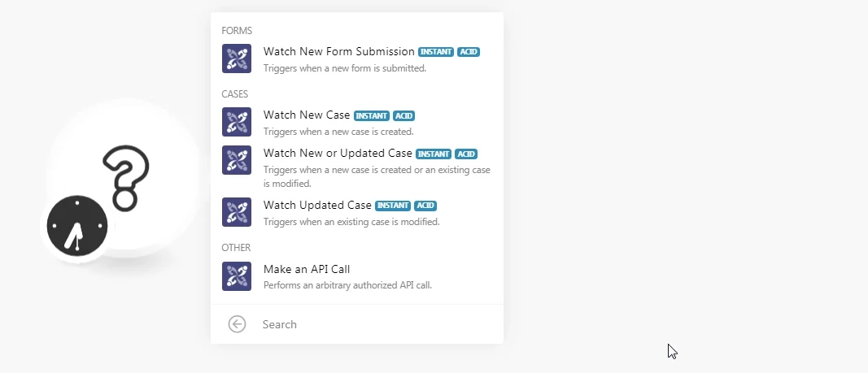
Task: Click the ACID badge on Watch Updated Case
Action: pos(425,206)
